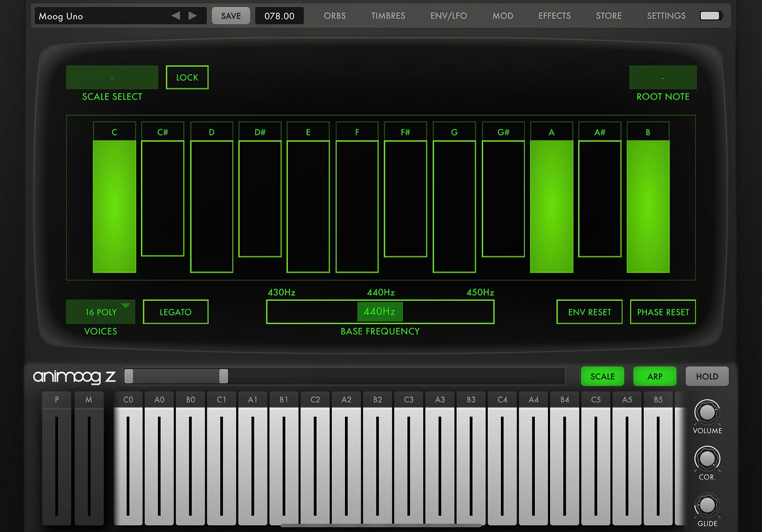
Task: Open the Scale Select dropdown
Action: [112, 77]
